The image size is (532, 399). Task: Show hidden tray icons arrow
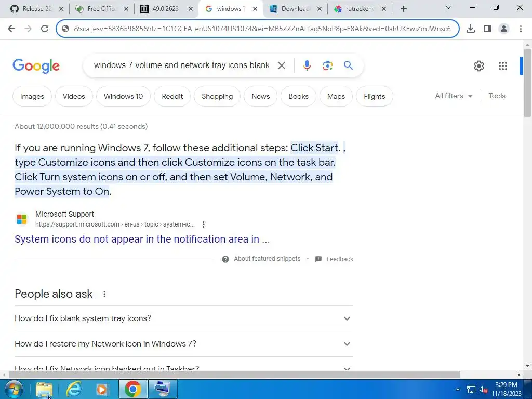pyautogui.click(x=458, y=390)
